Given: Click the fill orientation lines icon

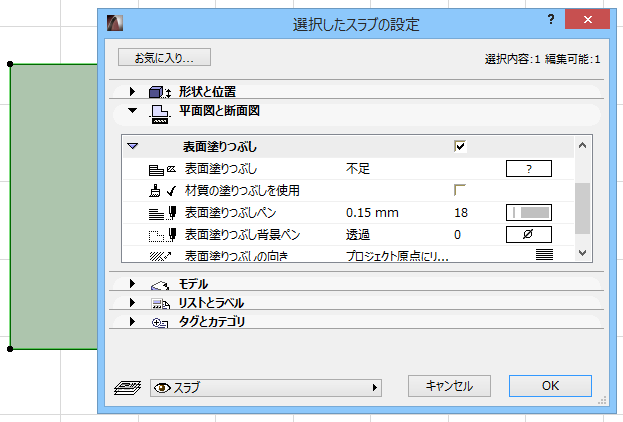Looking at the screenshot, I should 544,256.
